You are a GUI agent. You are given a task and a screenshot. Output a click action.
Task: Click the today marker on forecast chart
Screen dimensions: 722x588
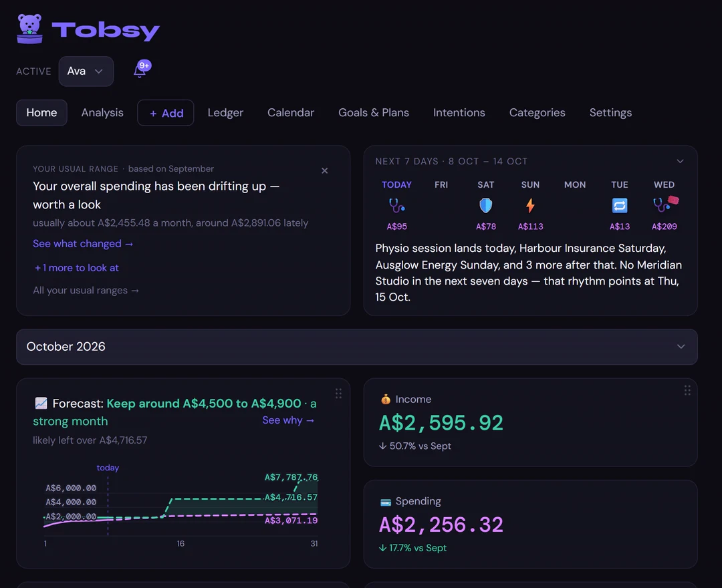pos(108,468)
